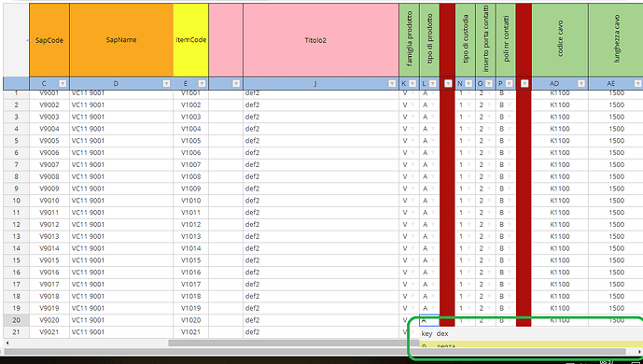The width and height of the screenshot is (643, 364).
Task: Click the tipo di custodia header
Action: 466,40
